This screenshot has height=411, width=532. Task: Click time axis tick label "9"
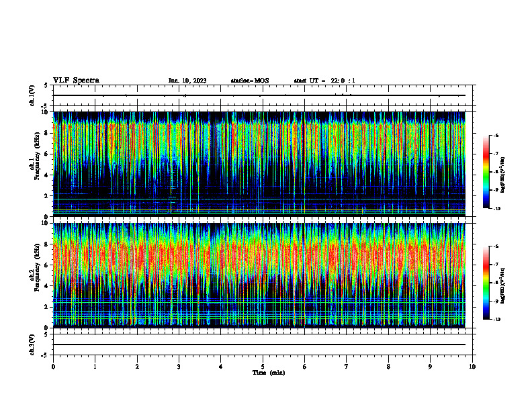click(x=430, y=367)
